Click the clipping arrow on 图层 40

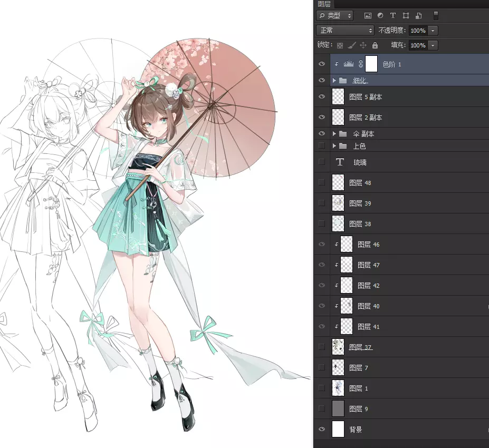(x=336, y=306)
